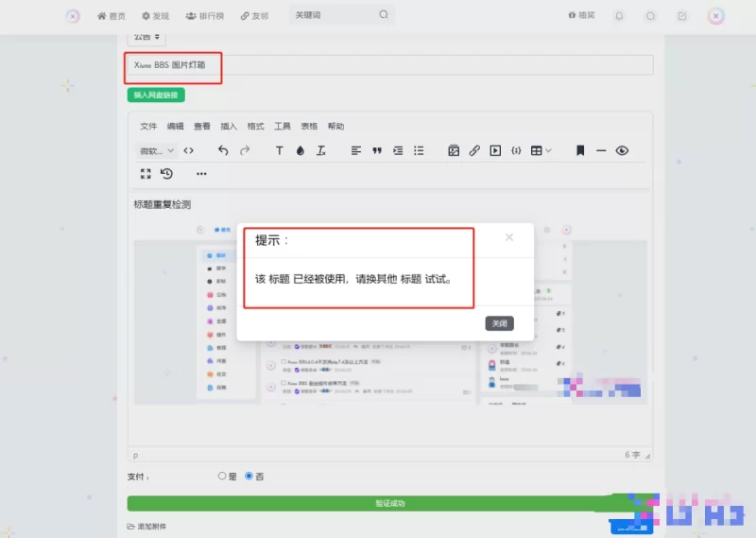Open the 微软 font family dropdown
756x538 pixels.
(x=157, y=150)
